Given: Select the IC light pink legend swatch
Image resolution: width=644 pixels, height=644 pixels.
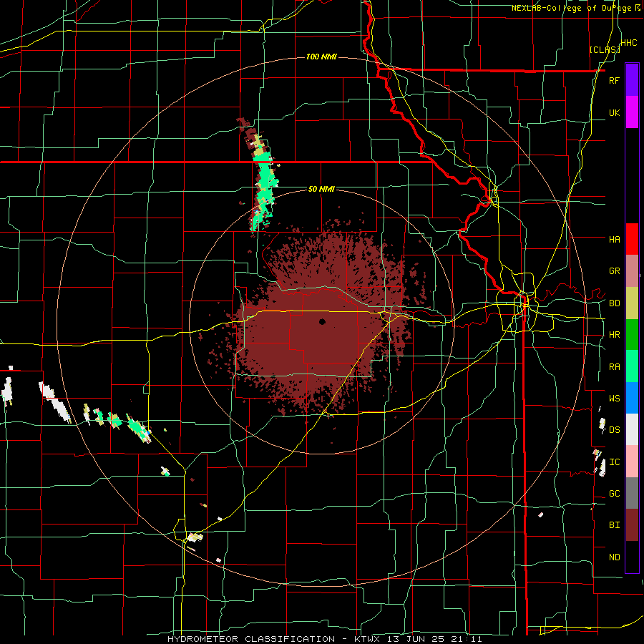Looking at the screenshot, I should (632, 462).
